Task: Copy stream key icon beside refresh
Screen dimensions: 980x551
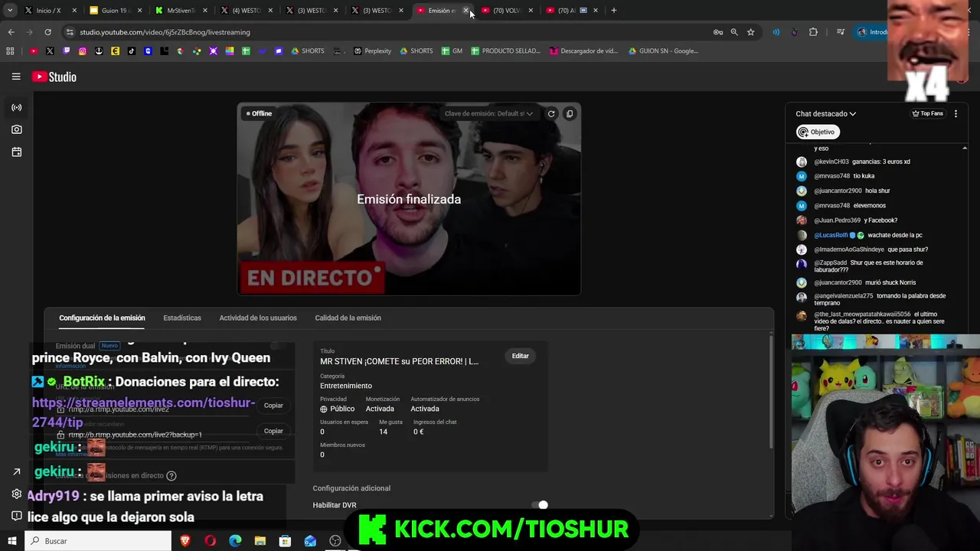Action: coord(570,113)
